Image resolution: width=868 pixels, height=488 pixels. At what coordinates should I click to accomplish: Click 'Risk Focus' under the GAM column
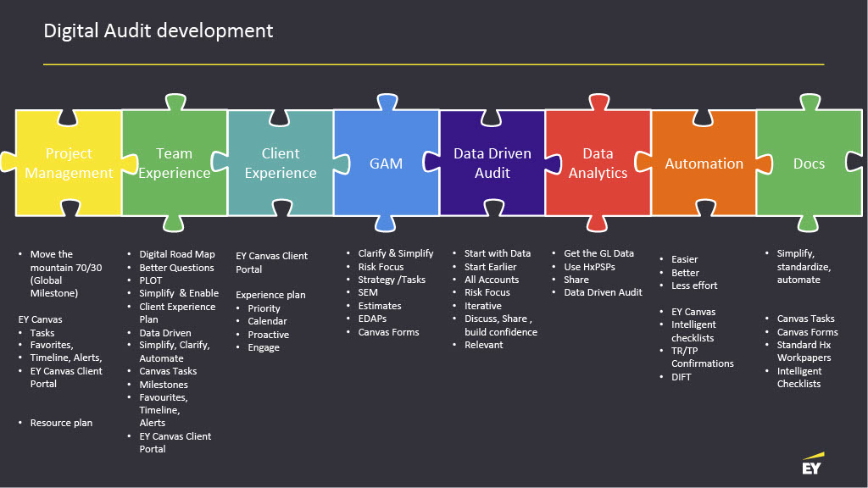click(381, 267)
